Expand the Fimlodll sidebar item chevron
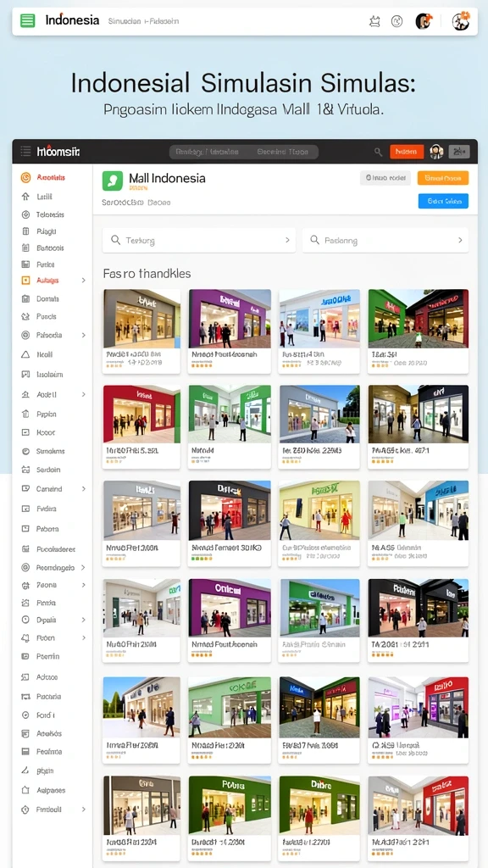This screenshot has width=488, height=868. pos(84,810)
